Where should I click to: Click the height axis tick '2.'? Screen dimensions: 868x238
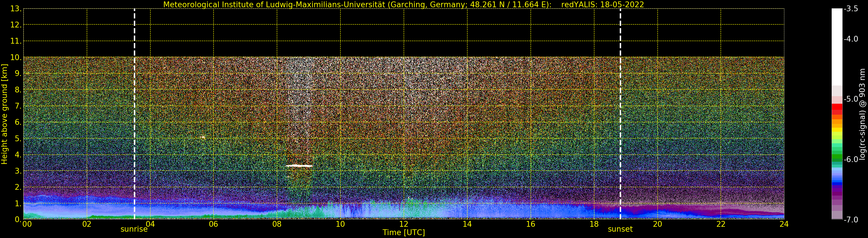point(18,187)
